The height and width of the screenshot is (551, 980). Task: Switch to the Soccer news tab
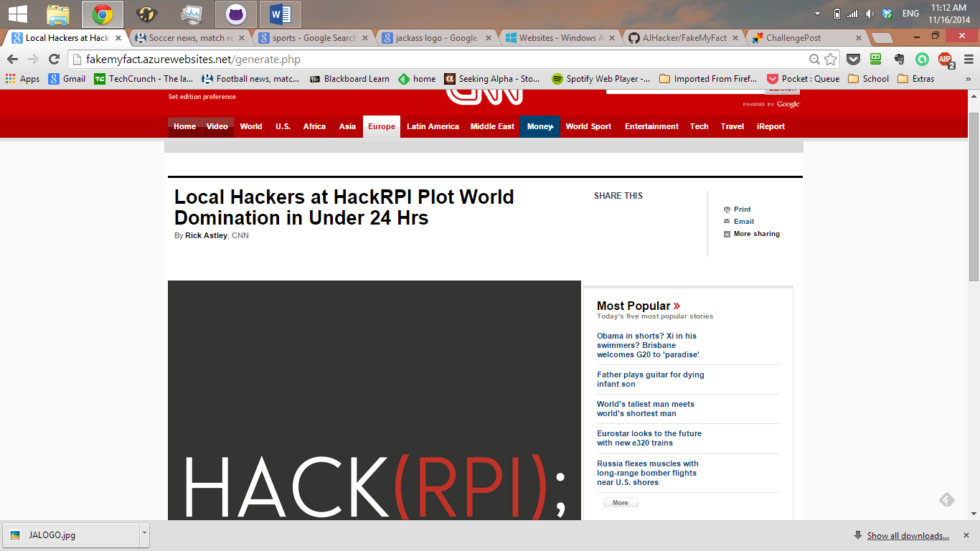[190, 38]
